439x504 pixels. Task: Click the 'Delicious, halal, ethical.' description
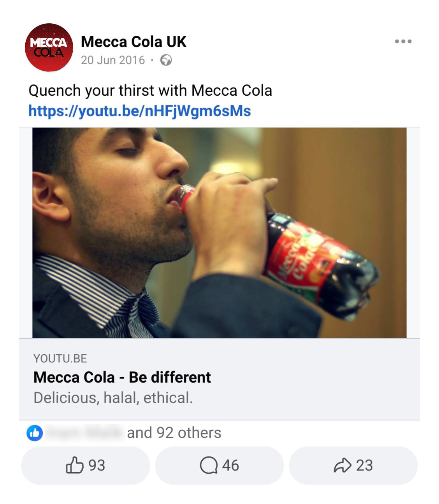(113, 398)
